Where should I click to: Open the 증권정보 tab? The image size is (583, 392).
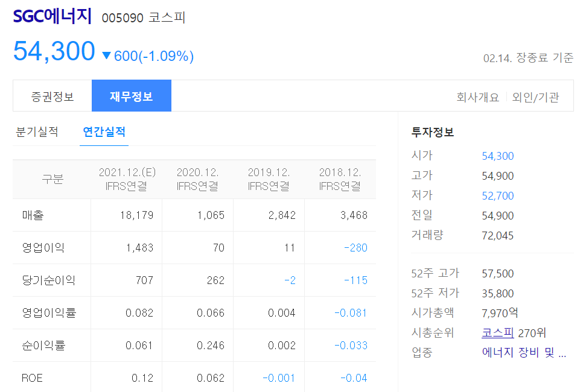point(53,96)
